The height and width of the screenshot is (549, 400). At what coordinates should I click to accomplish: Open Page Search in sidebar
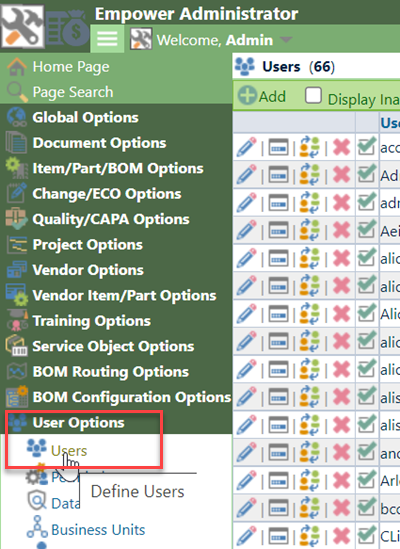(x=73, y=92)
